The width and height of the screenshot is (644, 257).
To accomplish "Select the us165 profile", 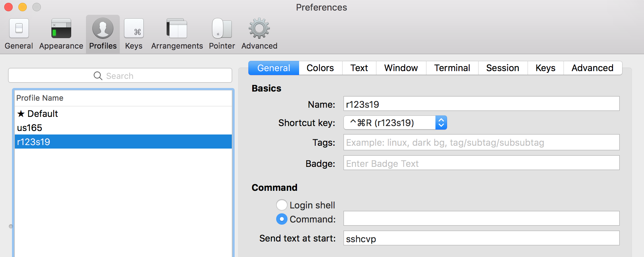I will (123, 127).
